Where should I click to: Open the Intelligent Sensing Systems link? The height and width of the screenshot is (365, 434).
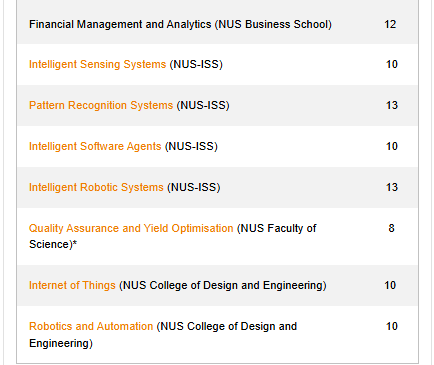pyautogui.click(x=97, y=64)
